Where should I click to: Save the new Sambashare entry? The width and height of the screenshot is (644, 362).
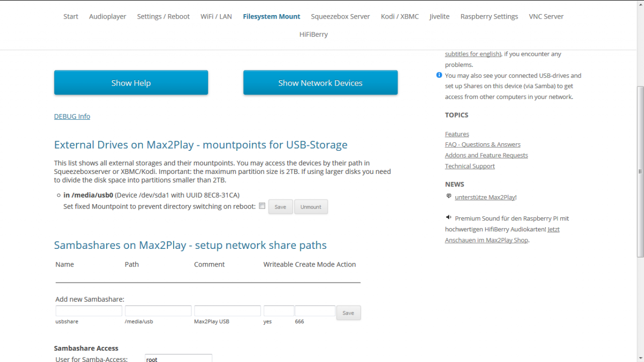348,313
